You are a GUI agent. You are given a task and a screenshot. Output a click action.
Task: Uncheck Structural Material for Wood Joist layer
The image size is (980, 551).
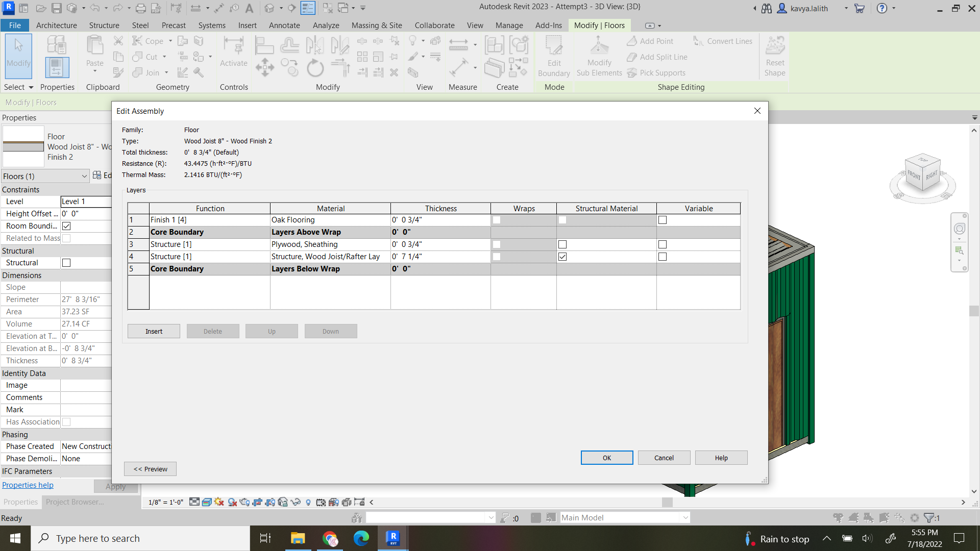[562, 257]
